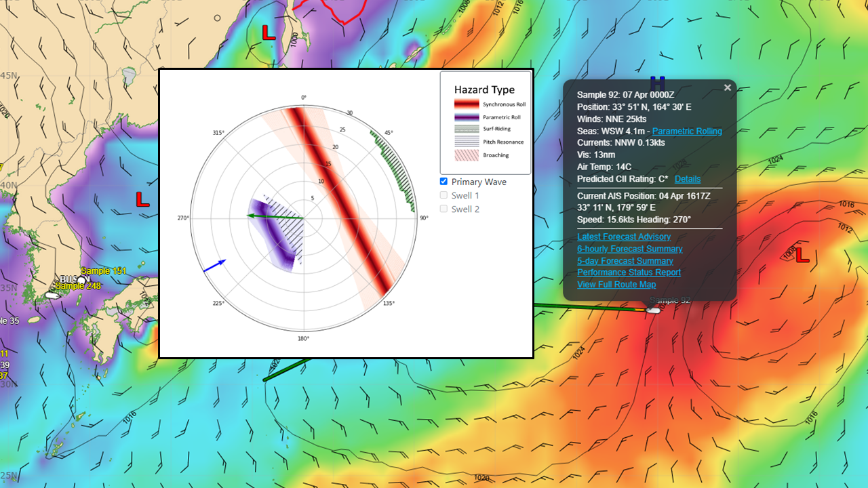868x488 pixels.
Task: Open the 5-day Forecast Summary
Action: (625, 261)
